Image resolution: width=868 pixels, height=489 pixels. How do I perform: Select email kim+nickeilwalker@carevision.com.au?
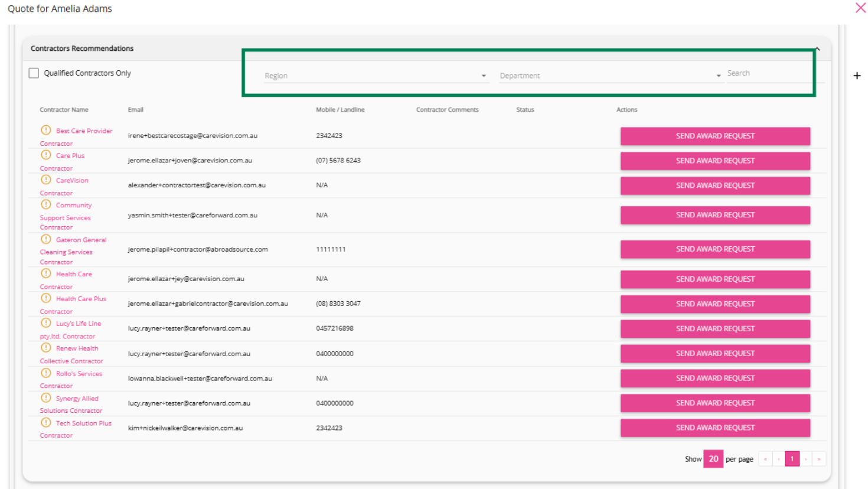coord(185,428)
